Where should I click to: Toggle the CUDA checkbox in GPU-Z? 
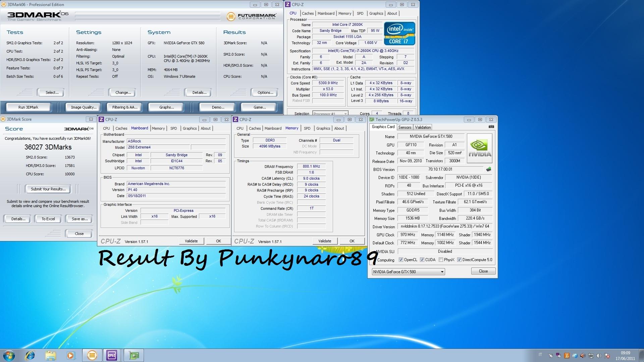click(x=422, y=260)
